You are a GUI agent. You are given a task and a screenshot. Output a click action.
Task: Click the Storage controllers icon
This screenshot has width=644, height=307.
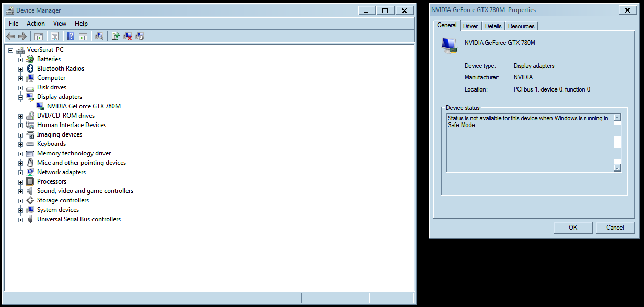point(30,200)
